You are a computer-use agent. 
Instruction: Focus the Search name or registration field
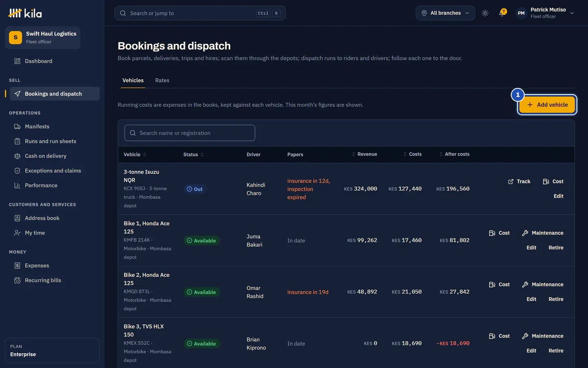pyautogui.click(x=190, y=133)
